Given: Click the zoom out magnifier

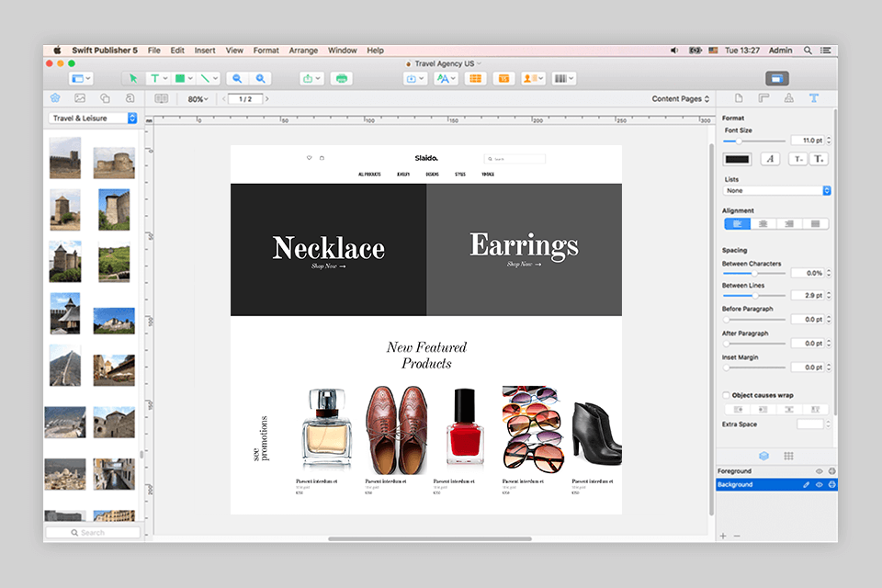Looking at the screenshot, I should click(237, 79).
